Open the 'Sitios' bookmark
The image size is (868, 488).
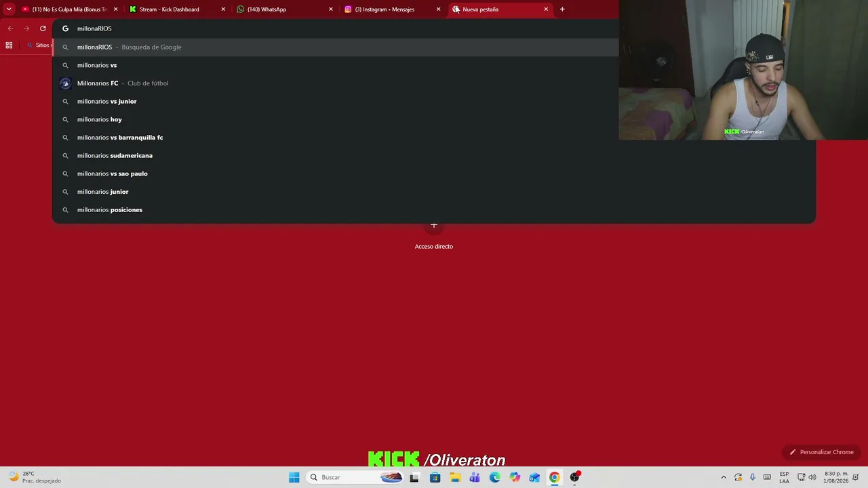[x=39, y=45]
